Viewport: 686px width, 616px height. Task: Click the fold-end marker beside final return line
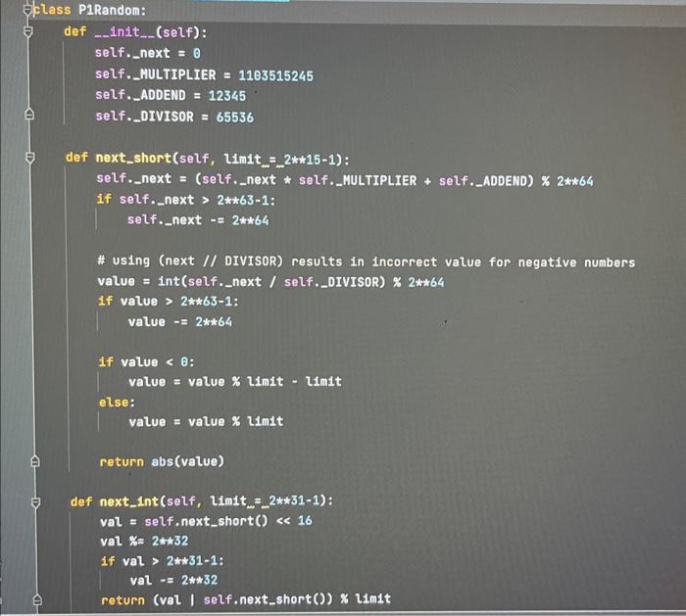click(37, 599)
